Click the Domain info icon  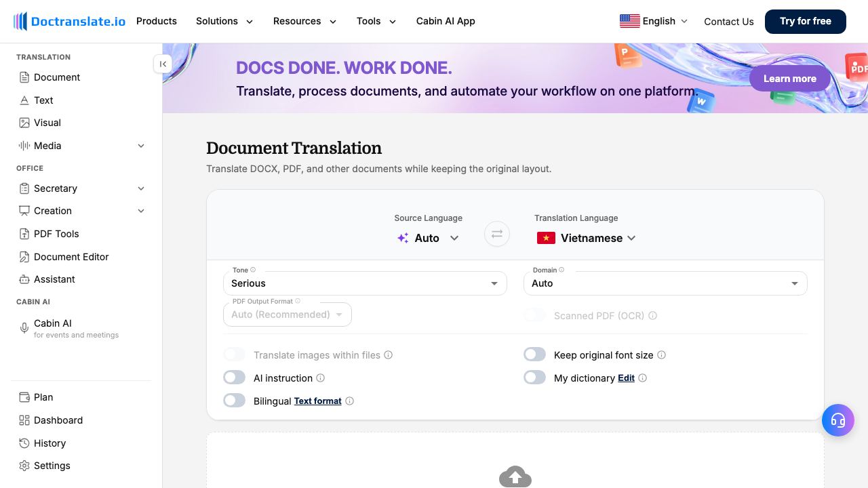pos(561,270)
